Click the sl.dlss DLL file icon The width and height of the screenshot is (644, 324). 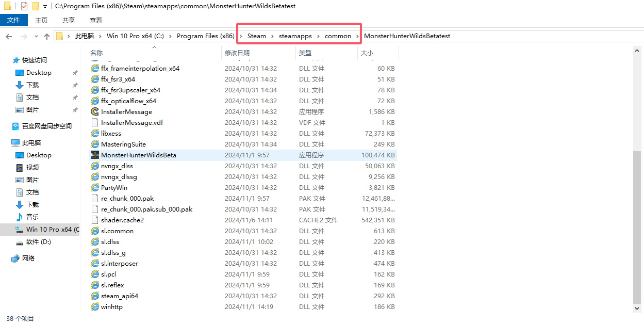pos(95,242)
